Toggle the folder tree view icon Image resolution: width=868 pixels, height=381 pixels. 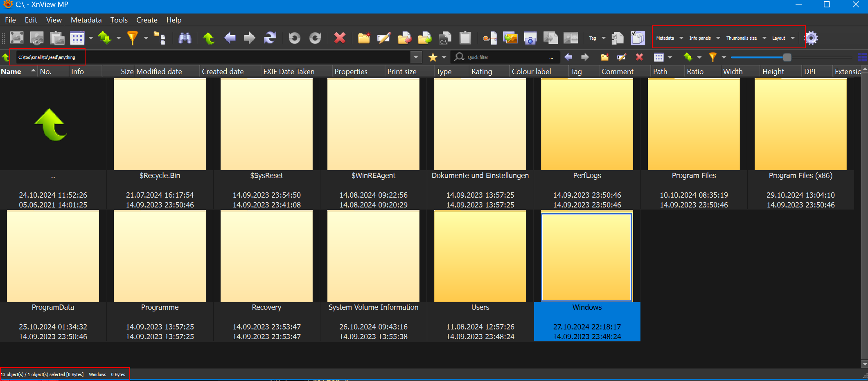coord(160,38)
